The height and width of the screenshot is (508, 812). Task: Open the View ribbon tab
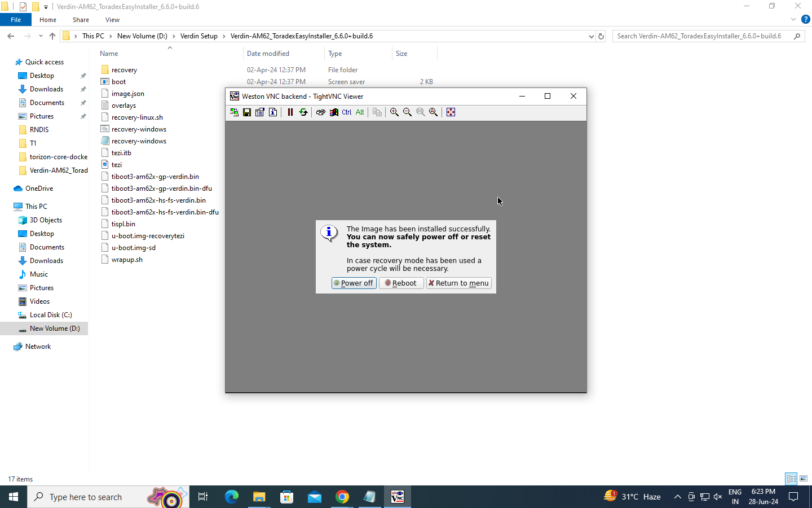point(112,20)
